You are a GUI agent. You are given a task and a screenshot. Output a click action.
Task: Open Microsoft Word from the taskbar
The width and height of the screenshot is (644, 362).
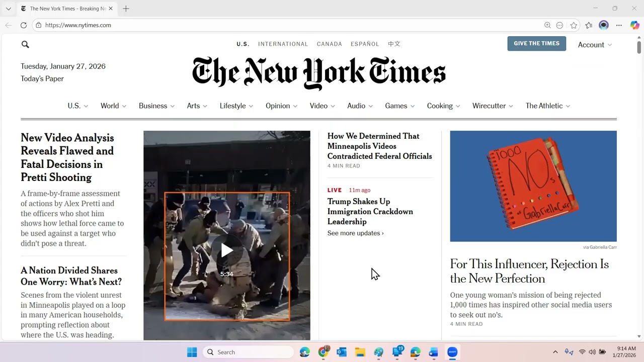(x=433, y=352)
